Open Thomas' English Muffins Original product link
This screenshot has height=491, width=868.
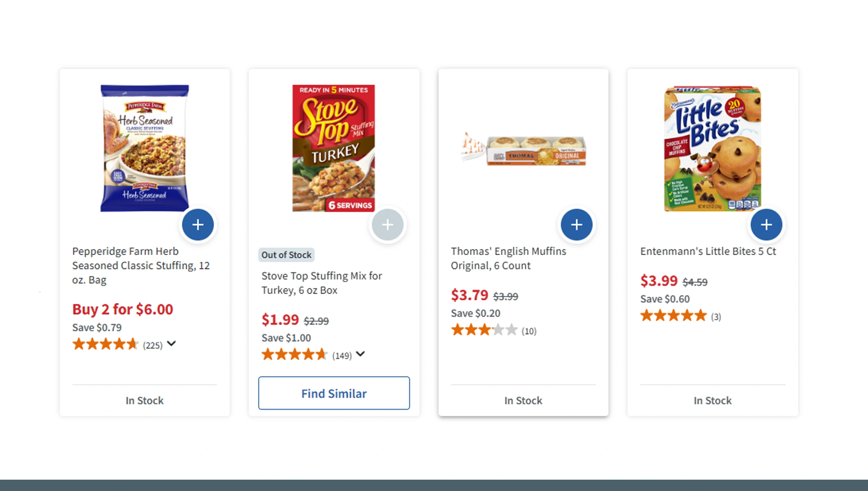point(508,258)
